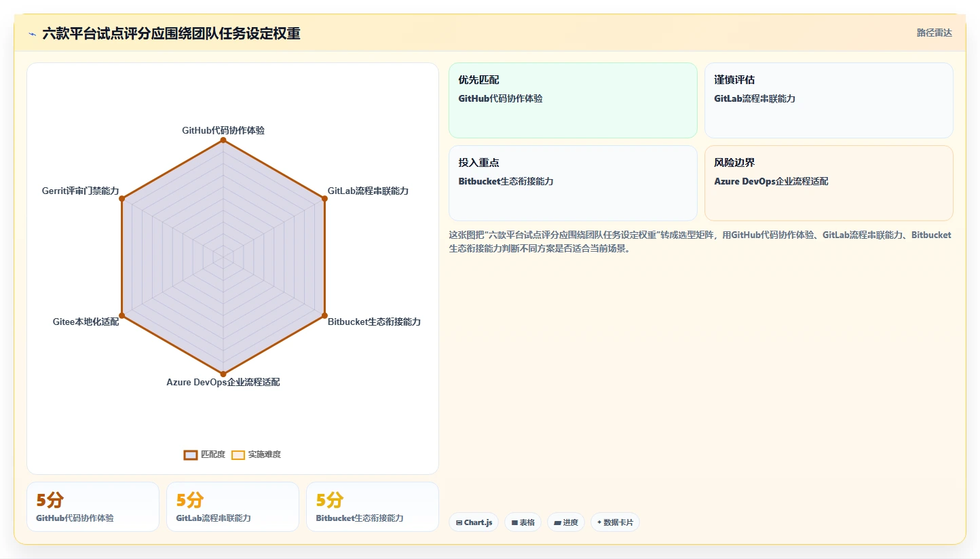Select the 5分 Bitbucket生态衔接能力 score card
980x559 pixels.
tap(373, 507)
